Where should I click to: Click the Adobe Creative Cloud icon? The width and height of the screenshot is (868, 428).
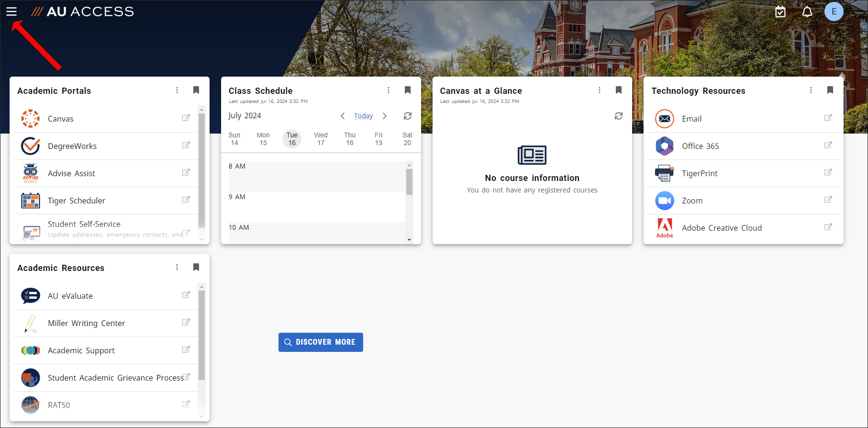coord(665,228)
